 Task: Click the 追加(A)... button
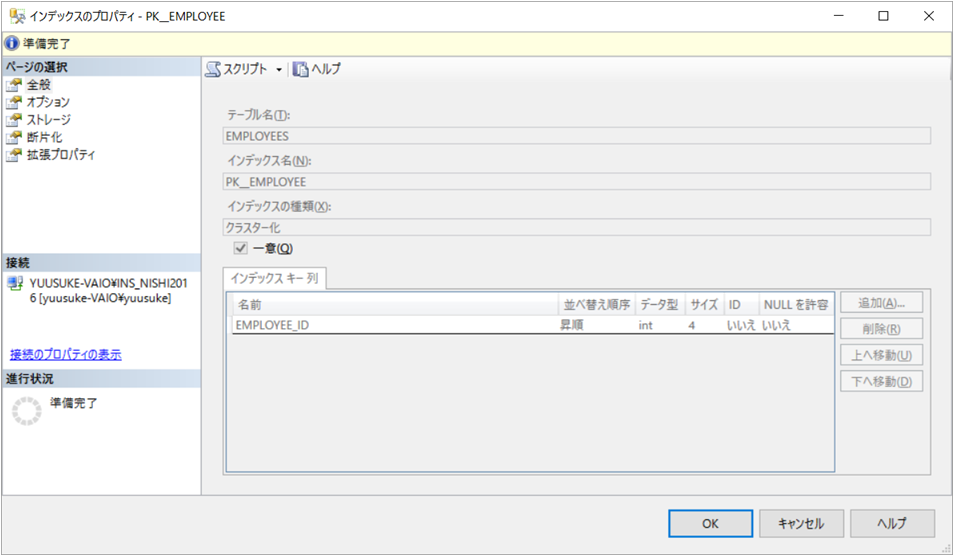(882, 303)
